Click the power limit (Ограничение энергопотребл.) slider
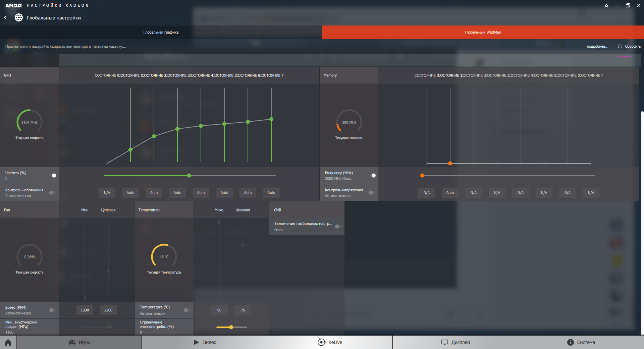Screen dimensions: 644x349 pos(232,327)
